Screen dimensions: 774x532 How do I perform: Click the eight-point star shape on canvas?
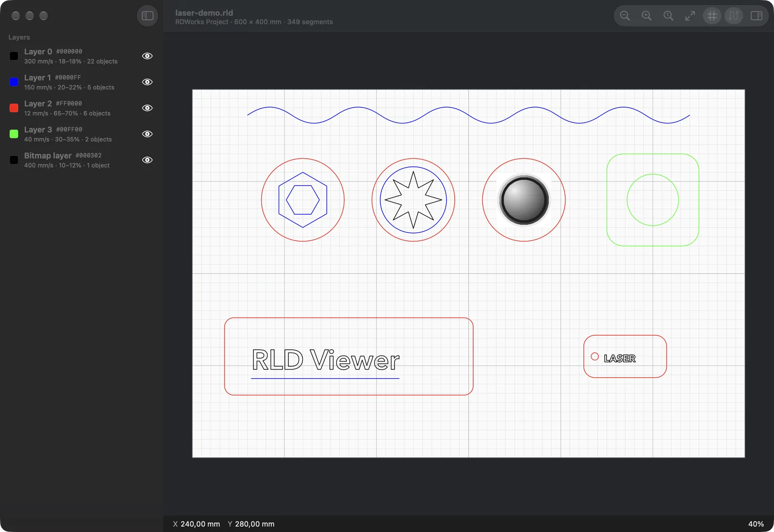[x=413, y=200]
